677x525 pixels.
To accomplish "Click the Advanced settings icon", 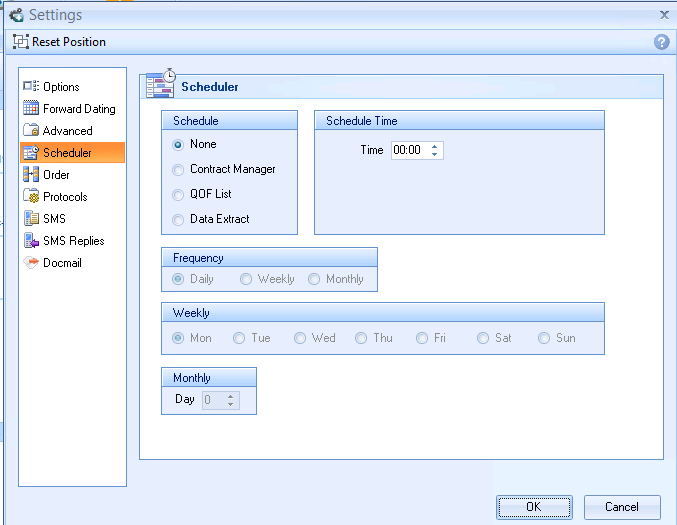I will [30, 131].
